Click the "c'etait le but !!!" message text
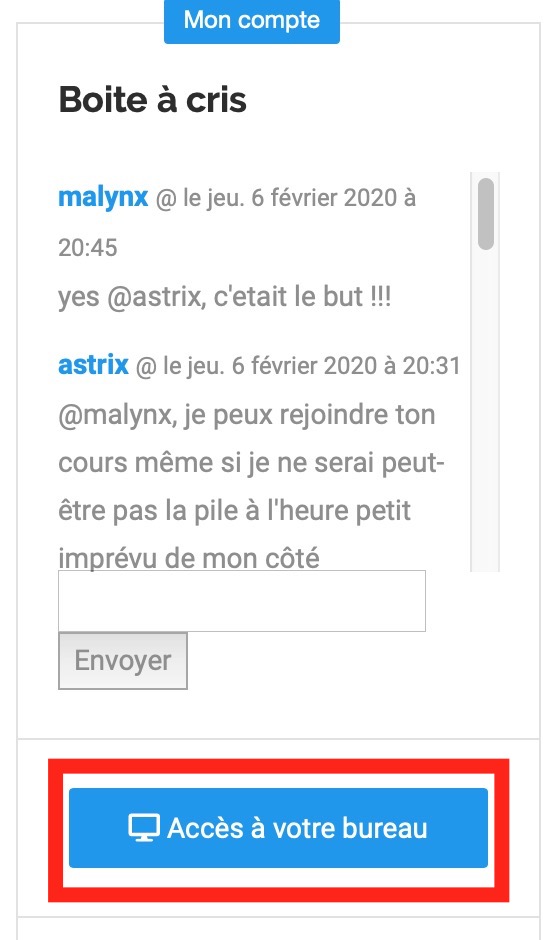 tap(302, 296)
